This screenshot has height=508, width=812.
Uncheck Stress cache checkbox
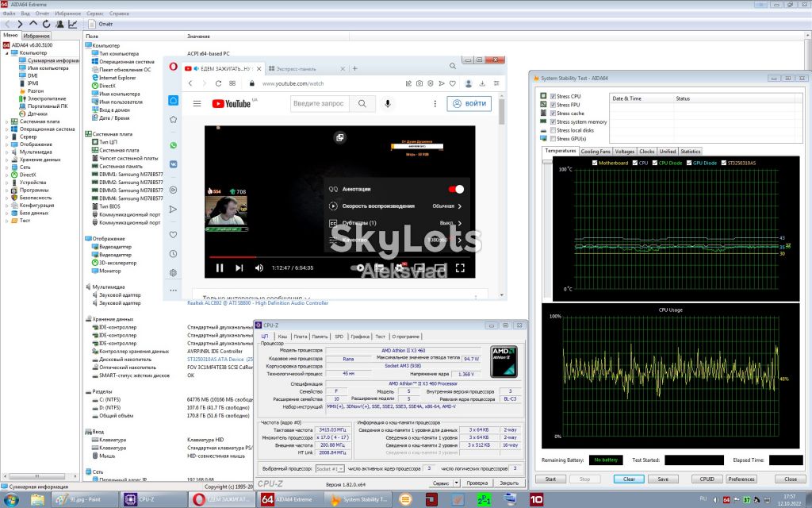pyautogui.click(x=553, y=113)
